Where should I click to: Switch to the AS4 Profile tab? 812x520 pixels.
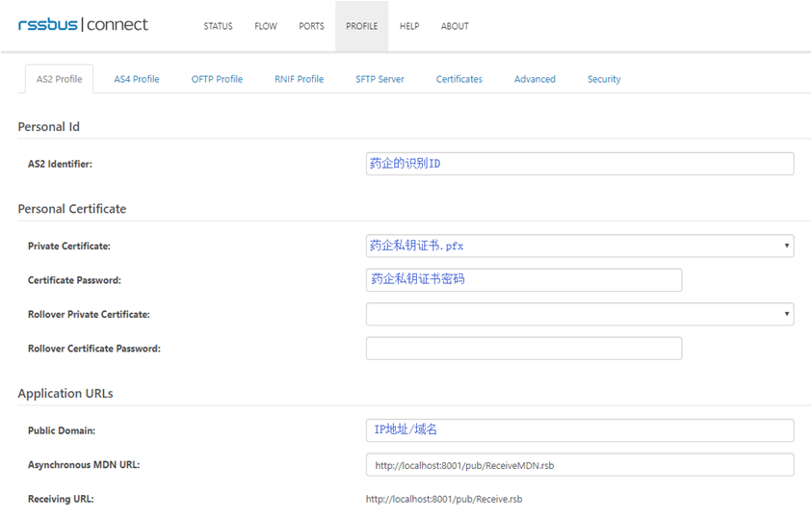point(137,79)
